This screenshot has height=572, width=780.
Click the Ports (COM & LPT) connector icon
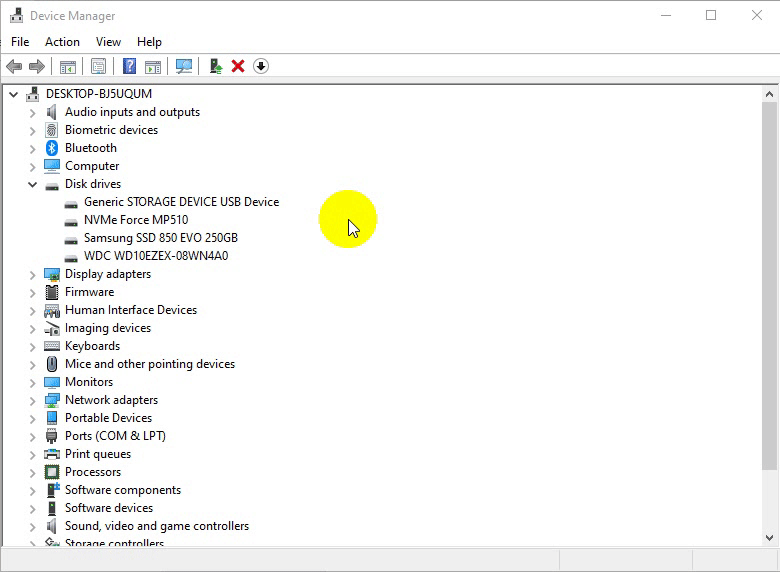click(52, 436)
